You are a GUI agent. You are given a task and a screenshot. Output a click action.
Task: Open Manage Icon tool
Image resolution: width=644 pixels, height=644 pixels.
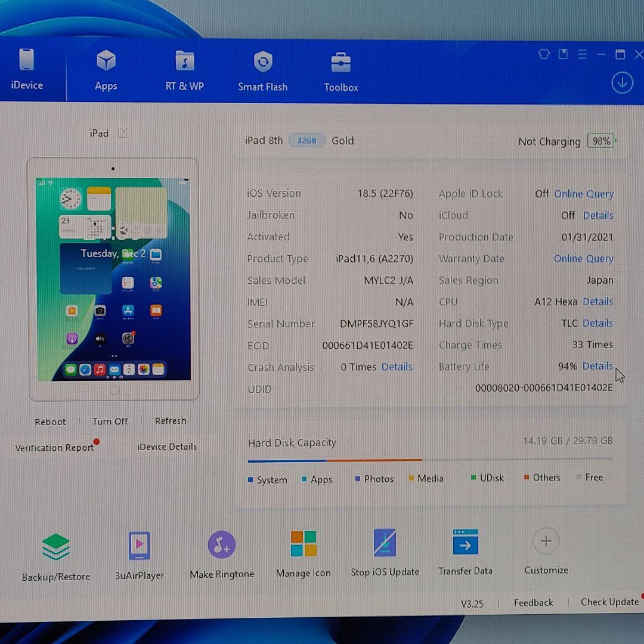[x=303, y=552]
